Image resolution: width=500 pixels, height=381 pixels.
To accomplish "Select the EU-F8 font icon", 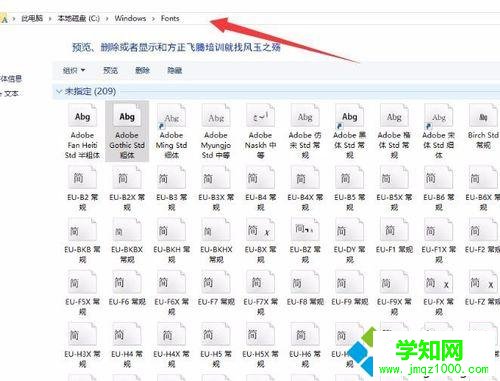I will [x=305, y=282].
